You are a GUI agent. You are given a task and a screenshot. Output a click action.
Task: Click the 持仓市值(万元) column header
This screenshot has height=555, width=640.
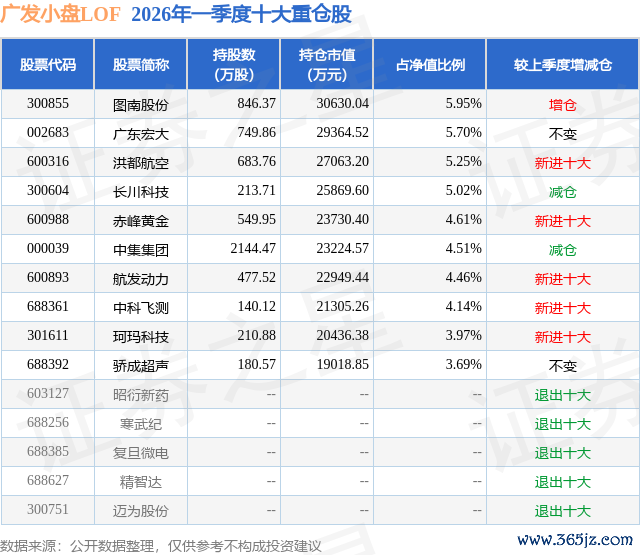point(327,64)
